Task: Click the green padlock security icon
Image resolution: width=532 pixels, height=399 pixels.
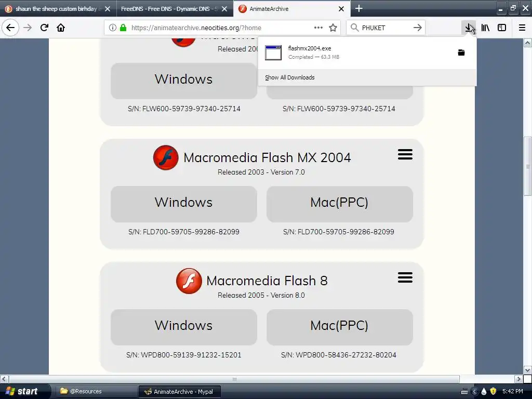Action: (123, 28)
